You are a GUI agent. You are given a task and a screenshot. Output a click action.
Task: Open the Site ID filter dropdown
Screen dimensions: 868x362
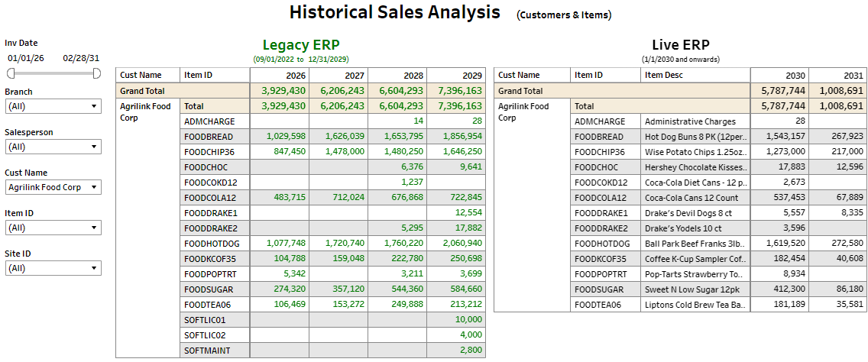pyautogui.click(x=53, y=268)
